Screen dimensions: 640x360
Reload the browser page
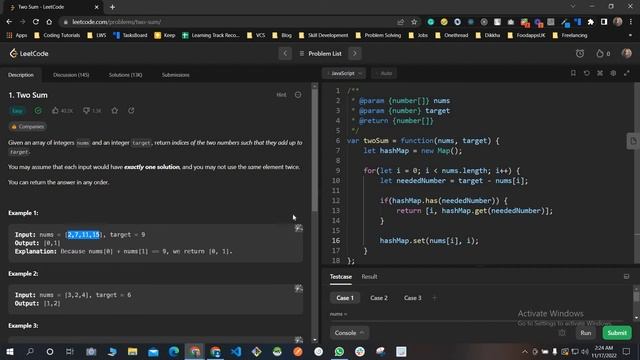[36, 22]
